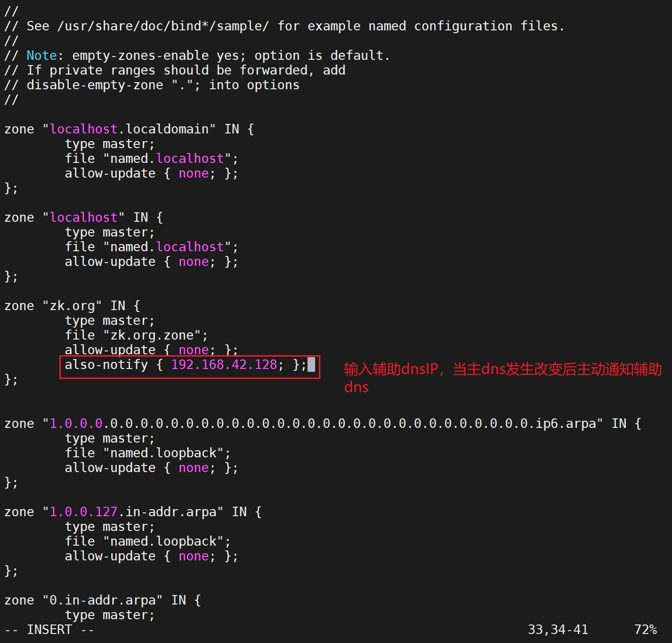The height and width of the screenshot is (643, 672).
Task: Click "type master;" in the ip6.arpa zone
Action: point(110,438)
